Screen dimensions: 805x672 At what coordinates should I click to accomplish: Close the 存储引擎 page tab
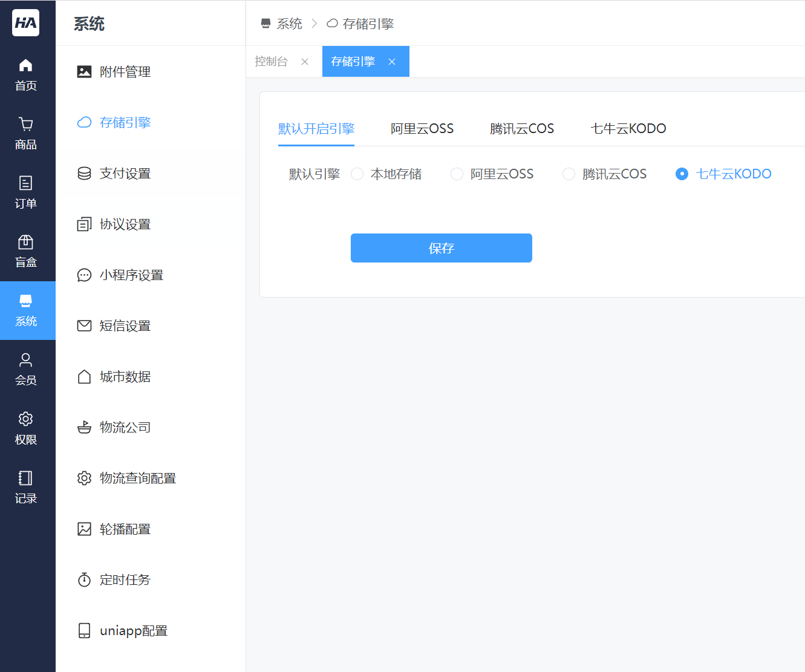pyautogui.click(x=392, y=62)
